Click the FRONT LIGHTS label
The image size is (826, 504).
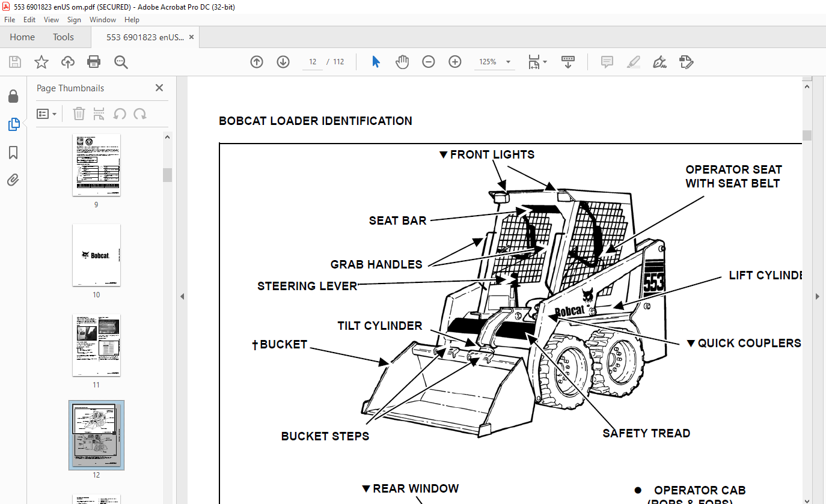click(x=492, y=154)
